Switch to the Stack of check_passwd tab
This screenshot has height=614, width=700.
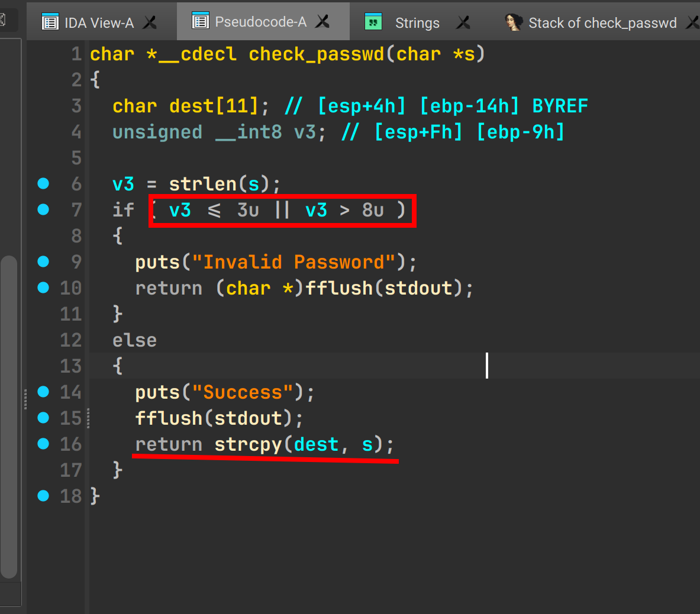602,22
